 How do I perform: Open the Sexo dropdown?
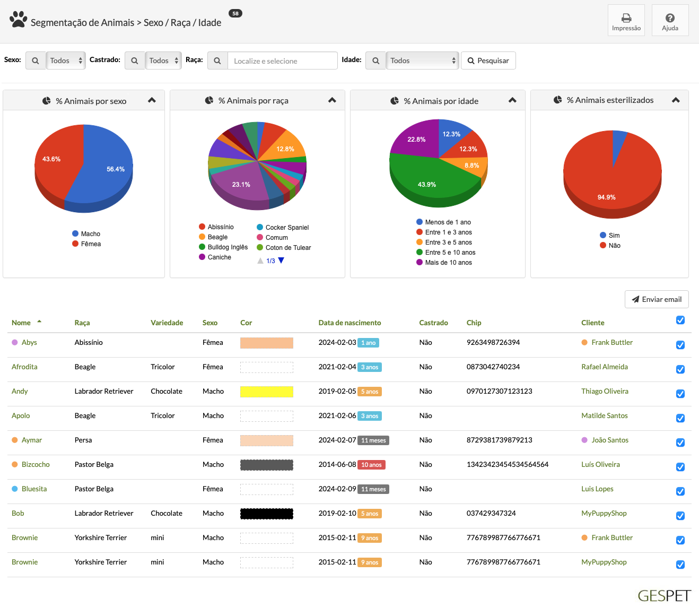(66, 61)
